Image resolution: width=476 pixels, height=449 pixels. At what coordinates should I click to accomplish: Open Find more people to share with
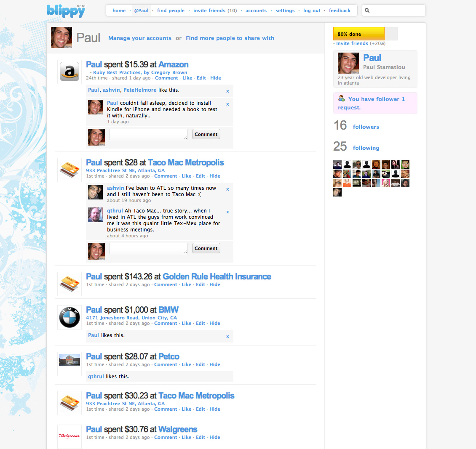tap(230, 38)
